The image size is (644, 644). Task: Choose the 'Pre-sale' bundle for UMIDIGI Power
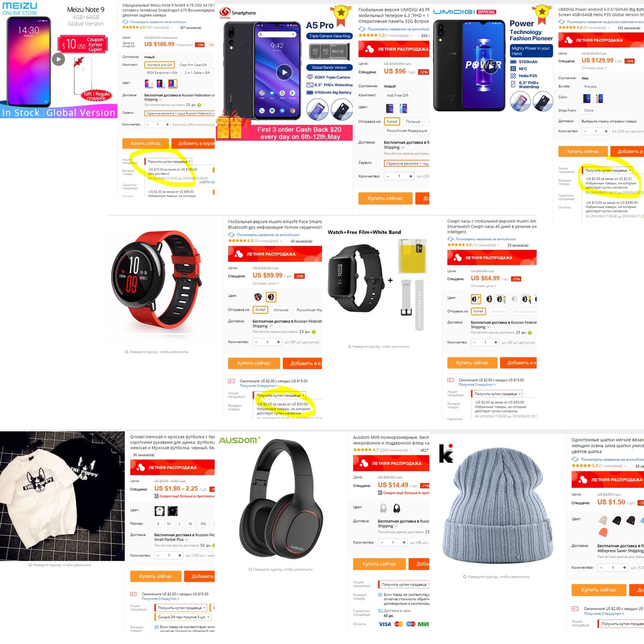pyautogui.click(x=590, y=87)
